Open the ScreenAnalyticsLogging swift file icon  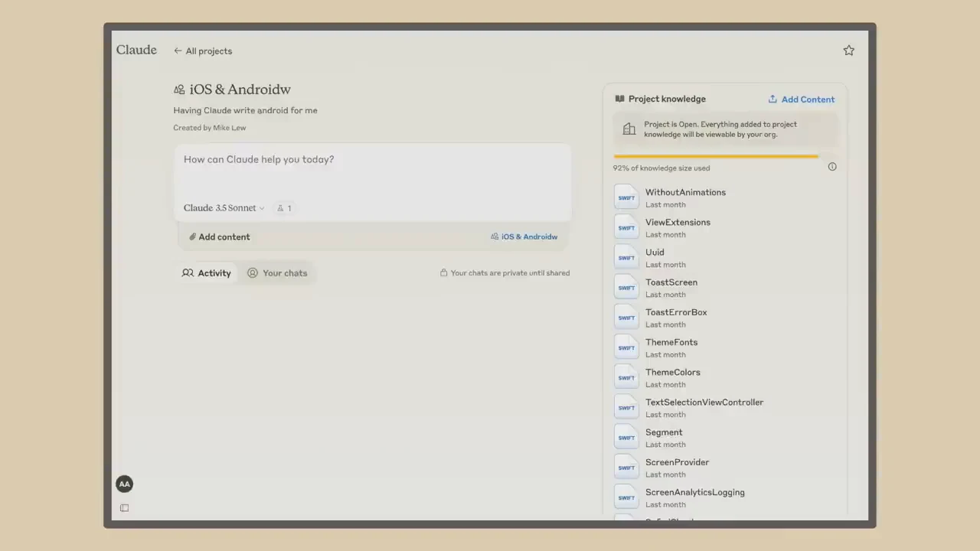click(626, 497)
